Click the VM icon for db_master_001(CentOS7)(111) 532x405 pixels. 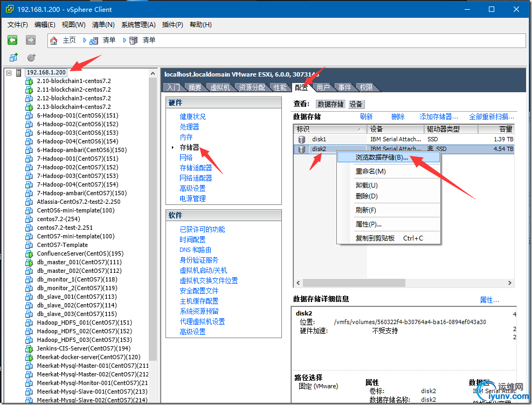click(x=29, y=263)
